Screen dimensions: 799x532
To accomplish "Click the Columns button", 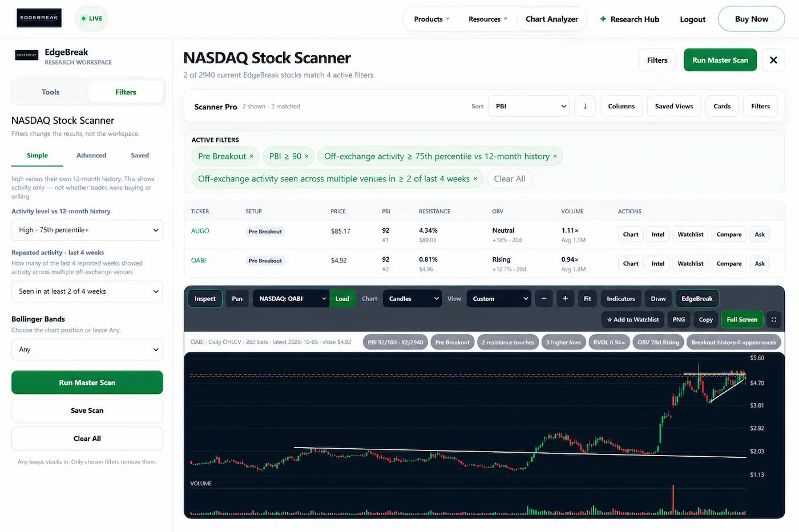I will pyautogui.click(x=622, y=106).
